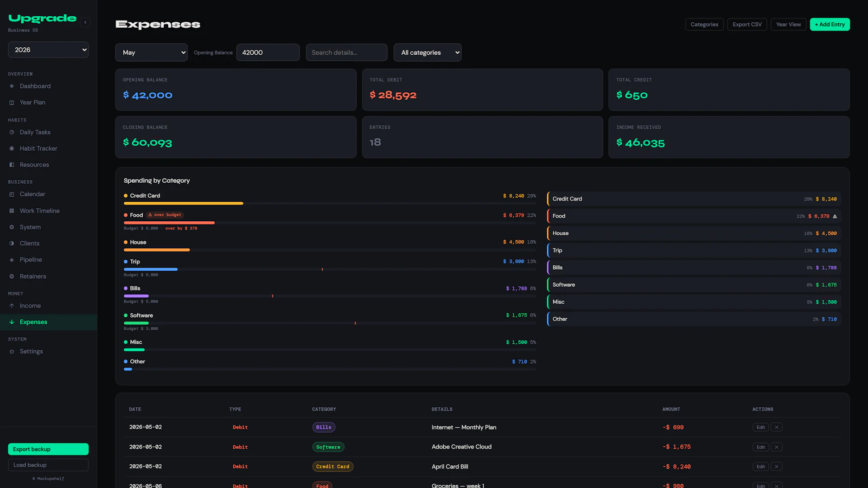The height and width of the screenshot is (488, 868).
Task: Collapse the sidebar with the chevron
Action: point(85,22)
